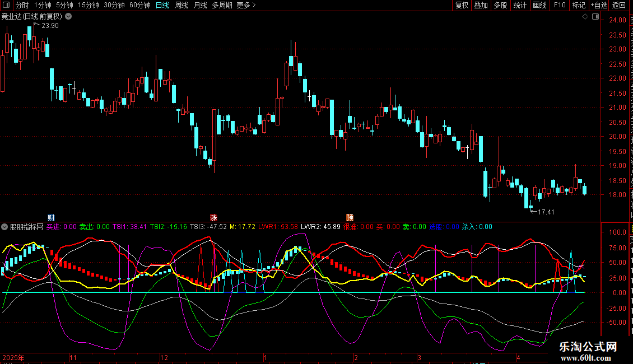
Task: Open F10 company information
Action: [x=560, y=5]
